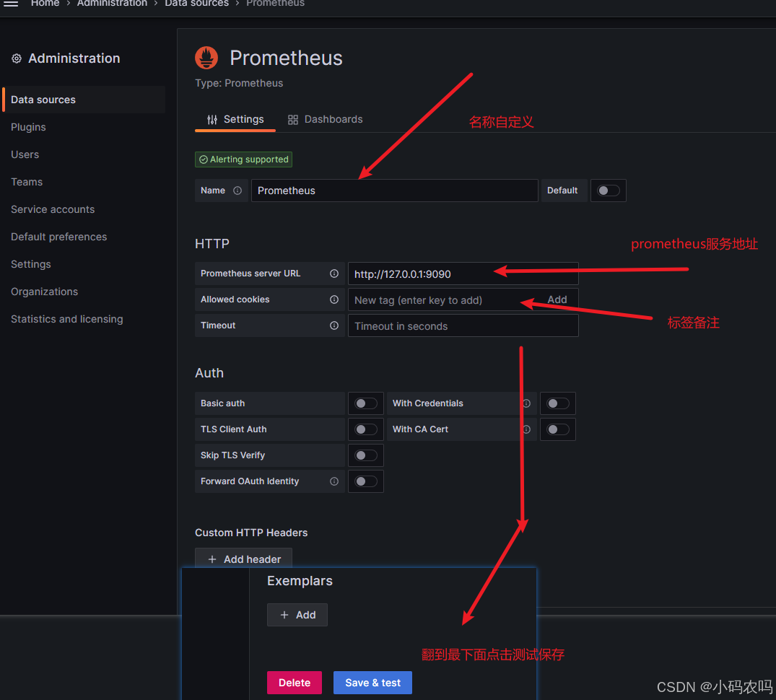Click the Timeout info tooltip icon

(333, 325)
